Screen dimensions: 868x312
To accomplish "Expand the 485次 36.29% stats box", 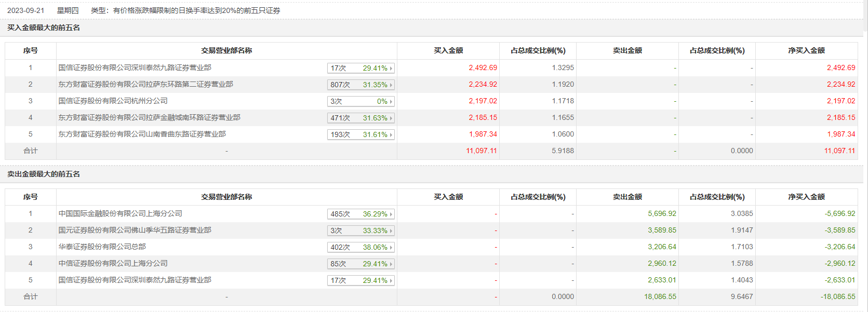I will 361,214.
